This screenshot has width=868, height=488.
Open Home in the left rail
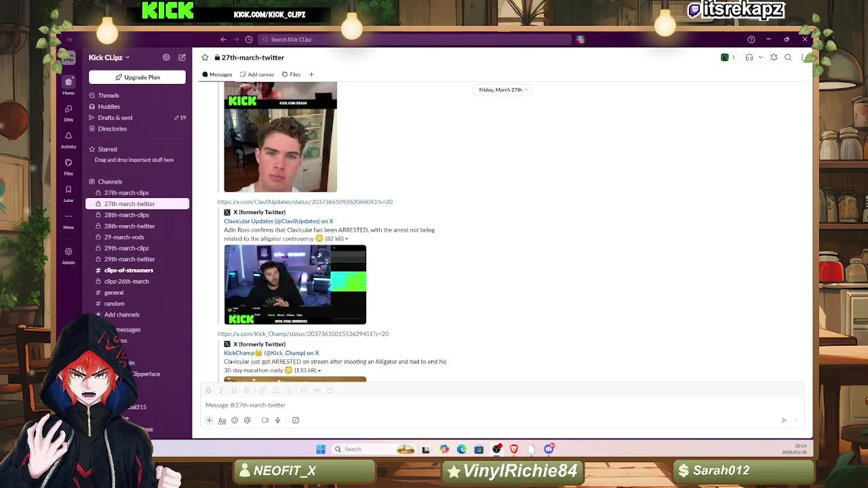click(68, 85)
